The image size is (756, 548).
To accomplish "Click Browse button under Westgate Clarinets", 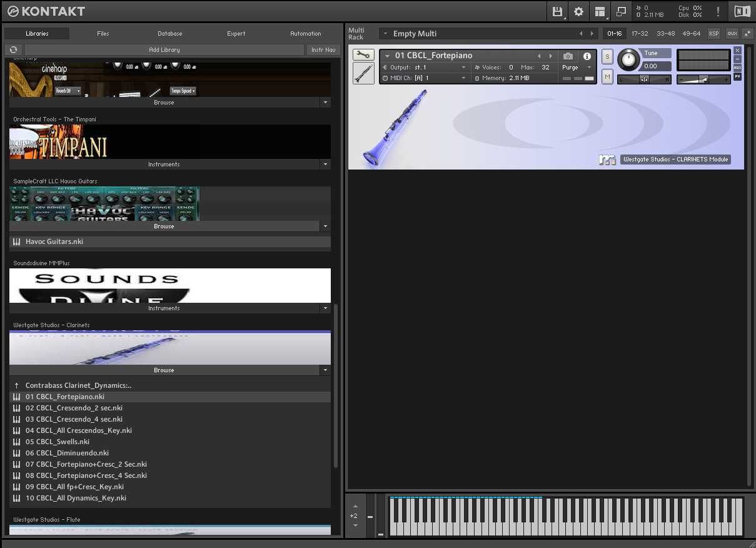I will pyautogui.click(x=164, y=370).
